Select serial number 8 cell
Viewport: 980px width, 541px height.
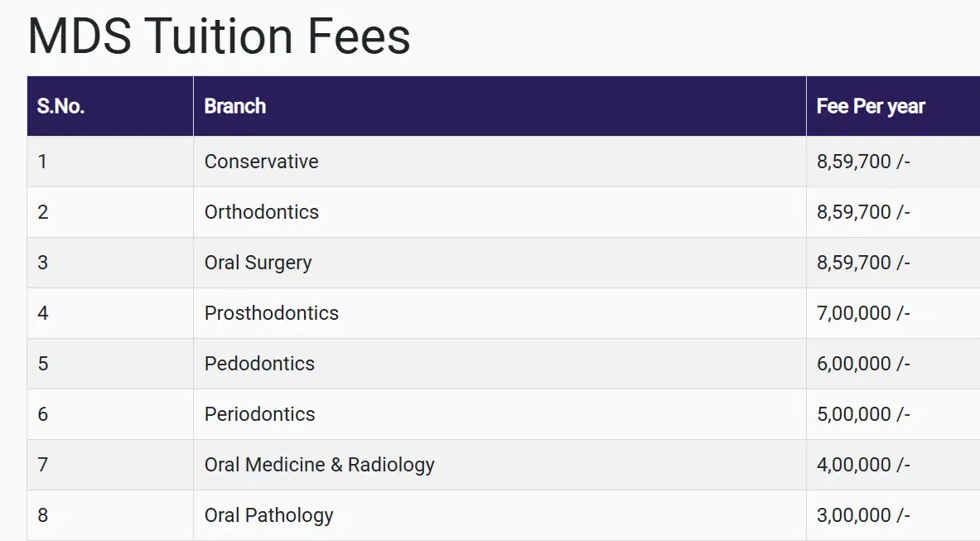tap(43, 515)
